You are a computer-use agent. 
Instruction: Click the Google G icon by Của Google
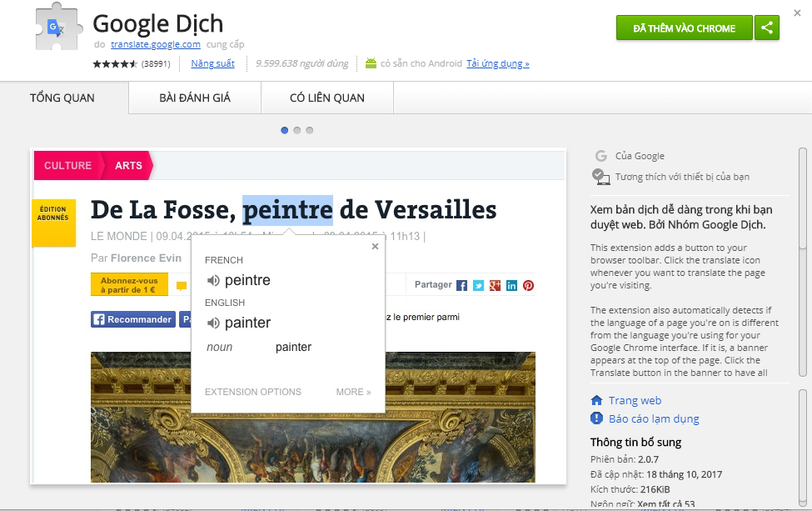601,156
